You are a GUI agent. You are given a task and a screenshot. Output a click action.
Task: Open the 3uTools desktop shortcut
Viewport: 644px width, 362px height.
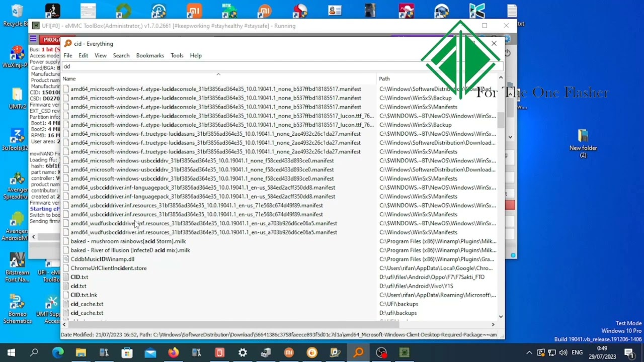tap(16, 139)
